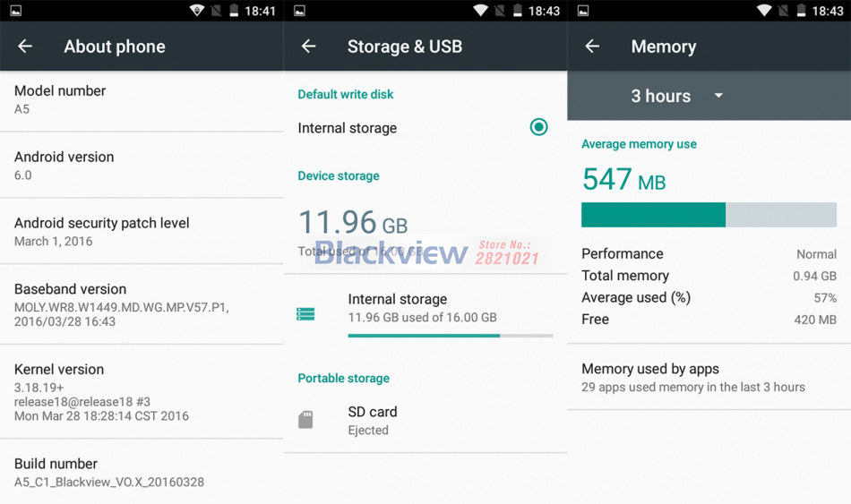Open the 3 hours time range dropdown
This screenshot has width=851, height=504.
661,96
